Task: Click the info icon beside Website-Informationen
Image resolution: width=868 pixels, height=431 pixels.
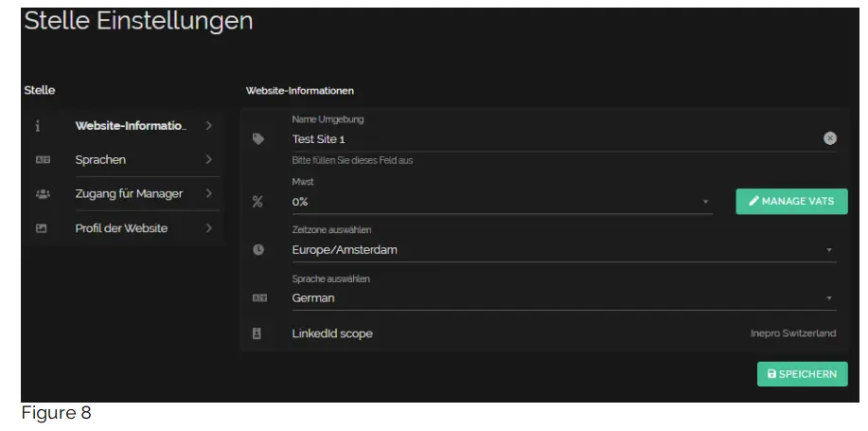Action: (x=38, y=126)
